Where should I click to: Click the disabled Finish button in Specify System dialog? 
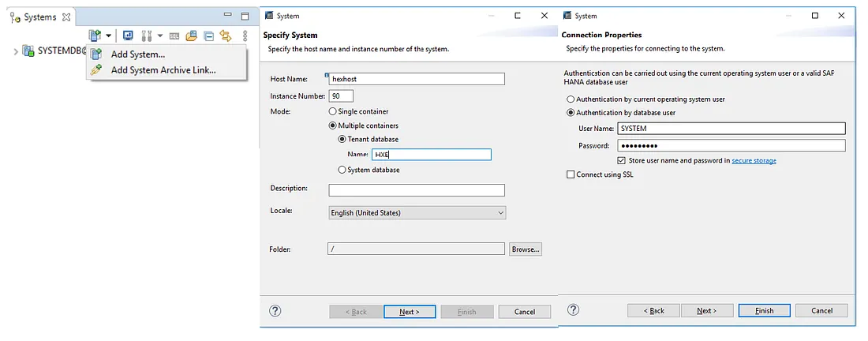(x=466, y=312)
